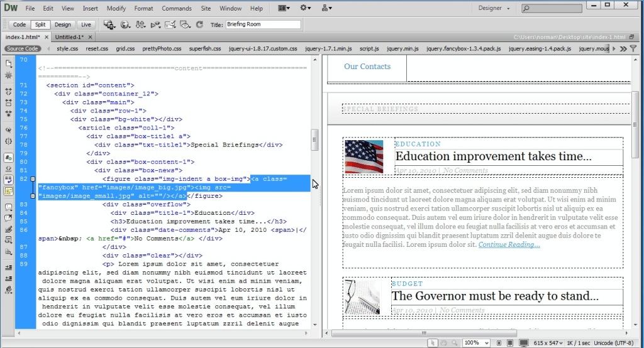Click the desktop size preview icon
Image resolution: width=644 pixels, height=348 pixels.
(x=523, y=343)
